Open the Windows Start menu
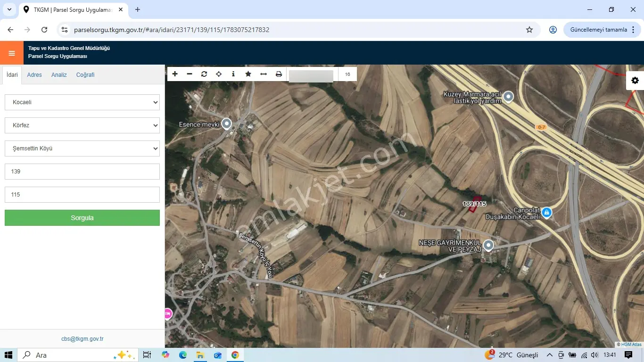Viewport: 644px width, 362px height. 8,355
